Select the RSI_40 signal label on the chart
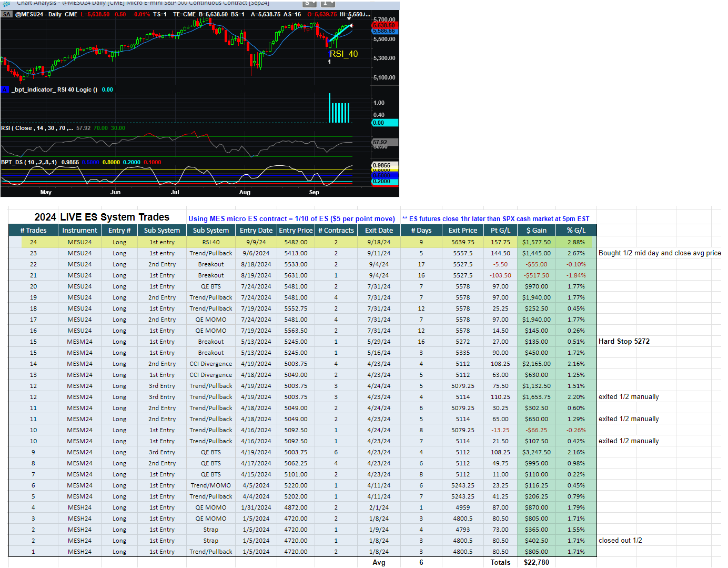728x568 pixels. (x=343, y=54)
